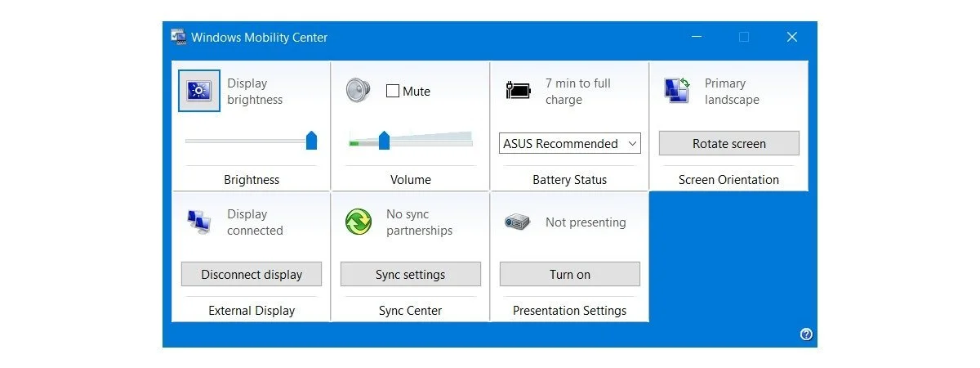Minimize the Windows Mobility Center window
Viewport: 980px width, 368px height.
point(697,37)
